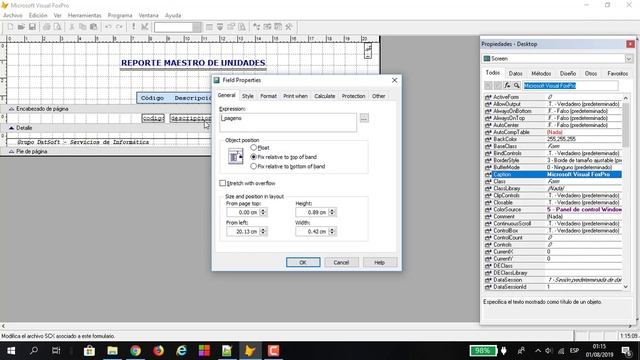Image resolution: width=640 pixels, height=360 pixels.
Task: Click the Camtasia recorder taskbar icon
Action: (x=273, y=351)
